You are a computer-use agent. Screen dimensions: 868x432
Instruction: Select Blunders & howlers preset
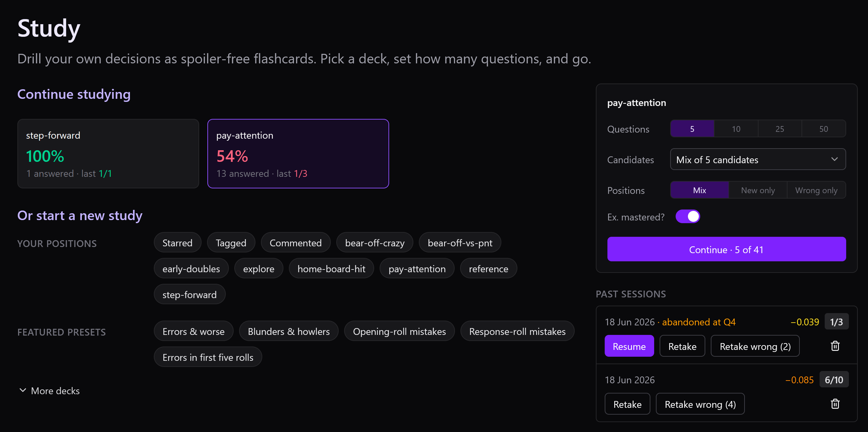(x=289, y=331)
